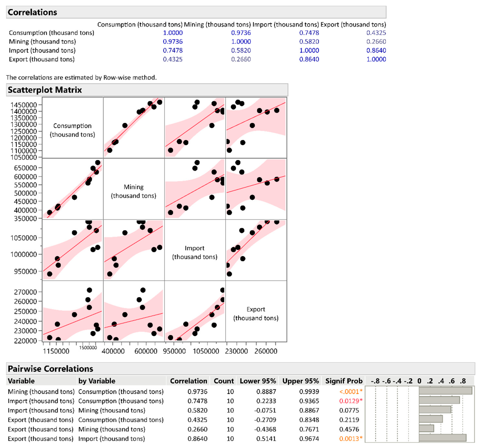479x448 pixels.
Task: Click the Export (thousand tons) column header in Correlations
Action: point(353,25)
